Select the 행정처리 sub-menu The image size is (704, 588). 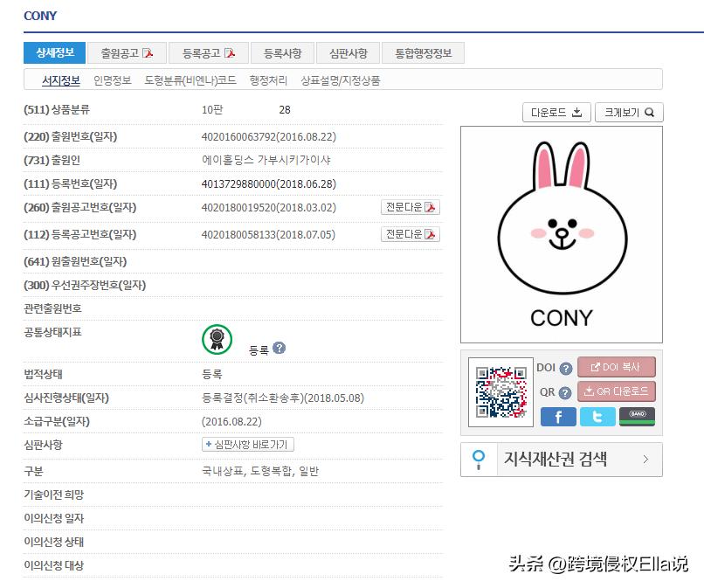click(x=268, y=80)
